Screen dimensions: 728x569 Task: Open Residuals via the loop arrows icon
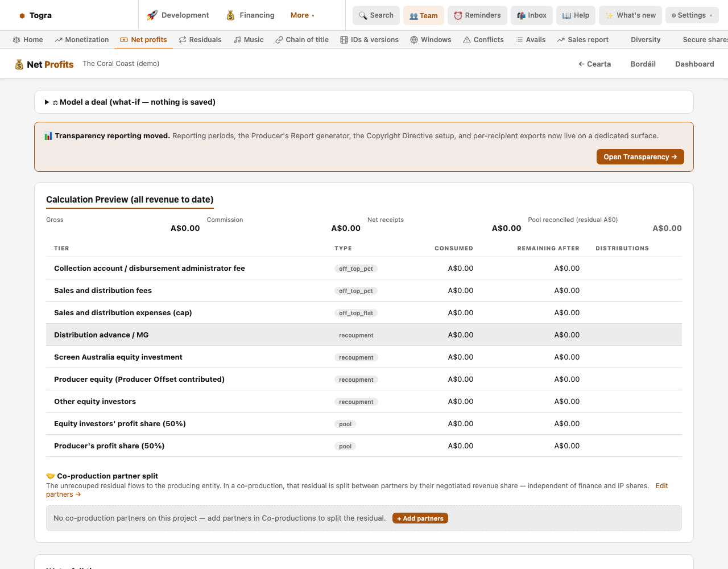[183, 40]
